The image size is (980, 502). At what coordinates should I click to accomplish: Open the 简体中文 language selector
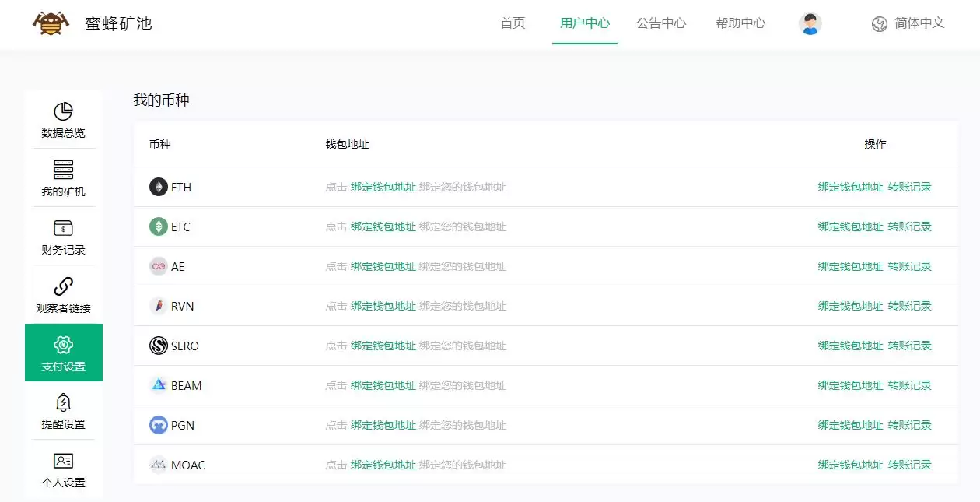908,23
